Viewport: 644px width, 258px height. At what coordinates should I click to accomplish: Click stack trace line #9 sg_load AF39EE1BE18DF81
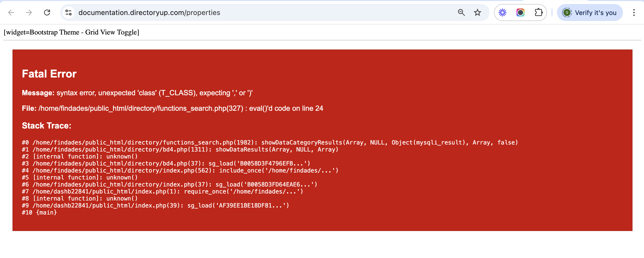point(155,205)
